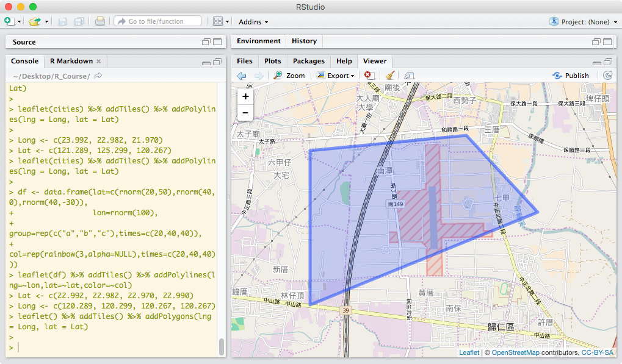This screenshot has height=364, width=622.
Task: Click the Print icon in main toolbar
Action: click(100, 21)
